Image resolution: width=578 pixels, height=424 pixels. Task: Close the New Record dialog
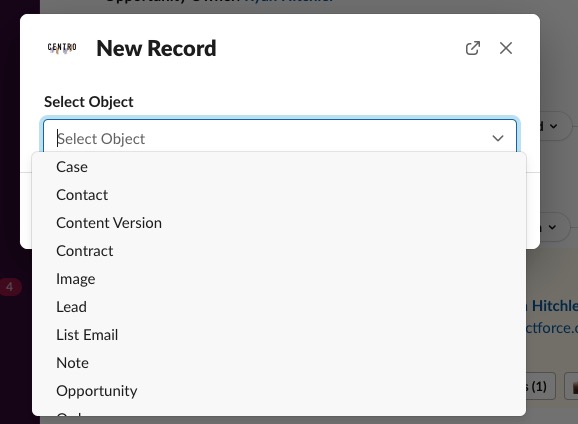(x=506, y=48)
